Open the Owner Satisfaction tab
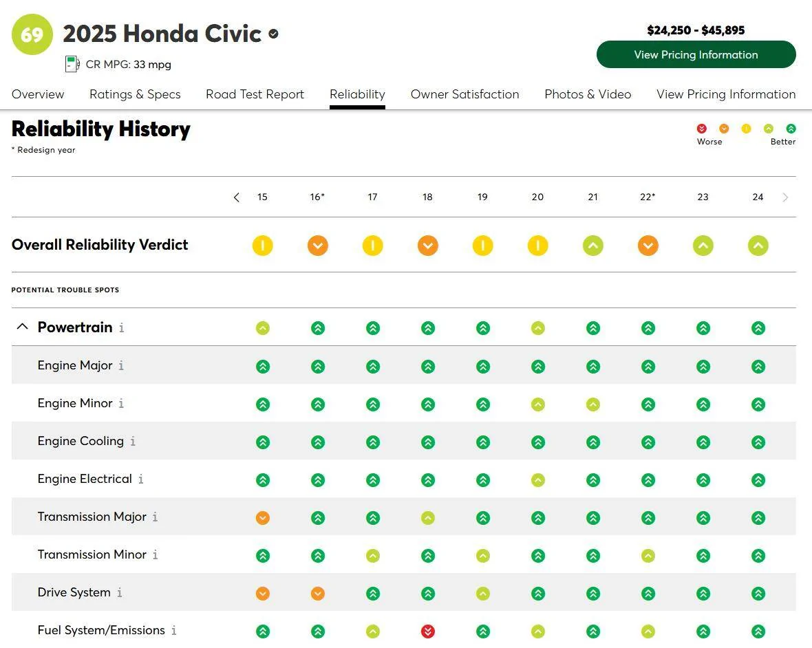Viewport: 812px width, 648px height. [464, 94]
